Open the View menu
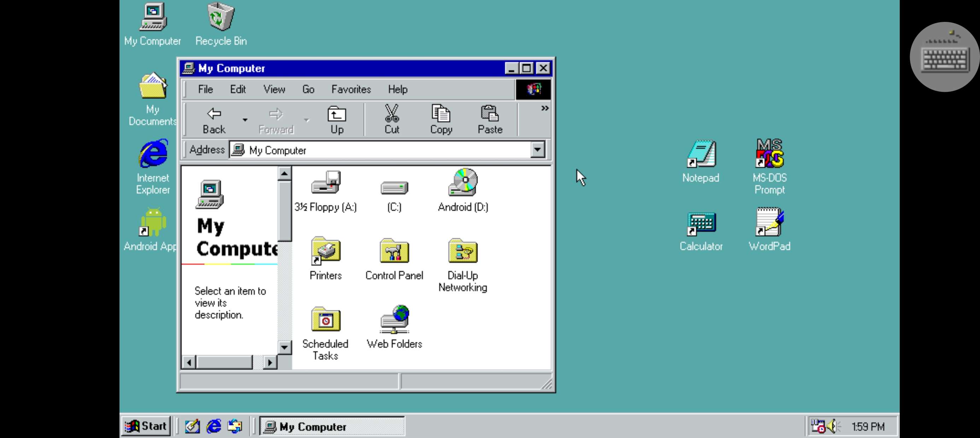 [274, 89]
